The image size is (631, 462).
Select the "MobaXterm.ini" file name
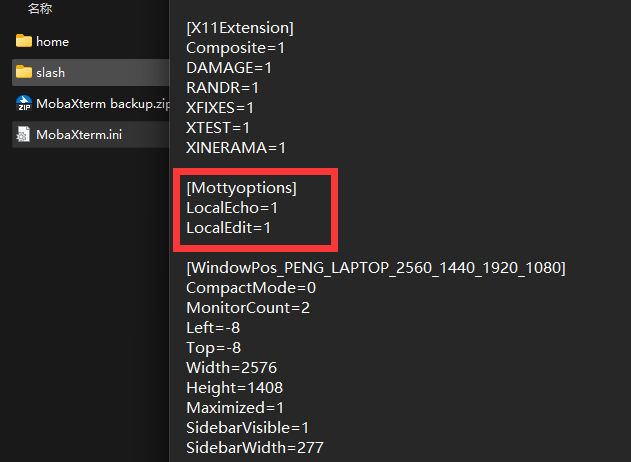point(79,134)
